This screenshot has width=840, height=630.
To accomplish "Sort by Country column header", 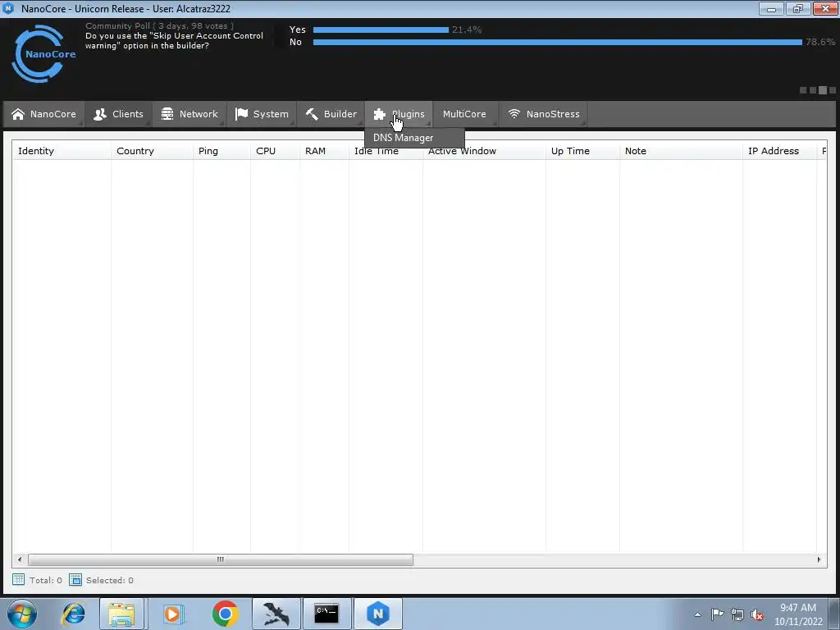I will 152,151.
